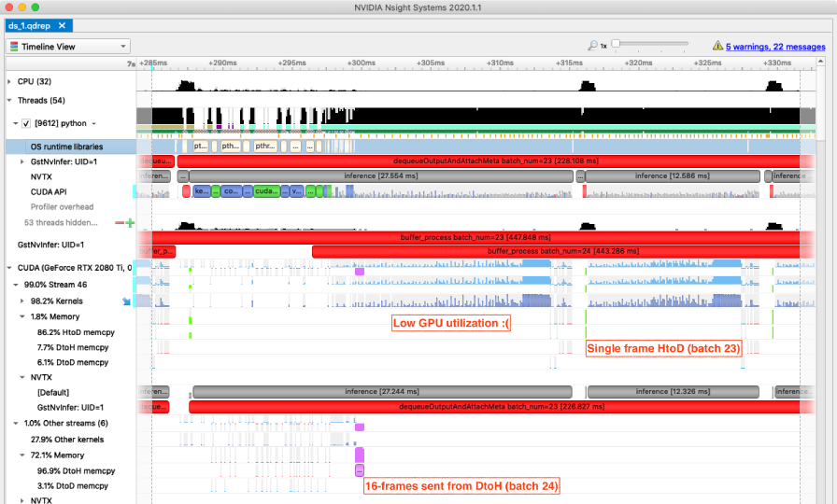Screen dimensions: 837x504
Task: Click the warning triangle icon
Action: (x=717, y=46)
